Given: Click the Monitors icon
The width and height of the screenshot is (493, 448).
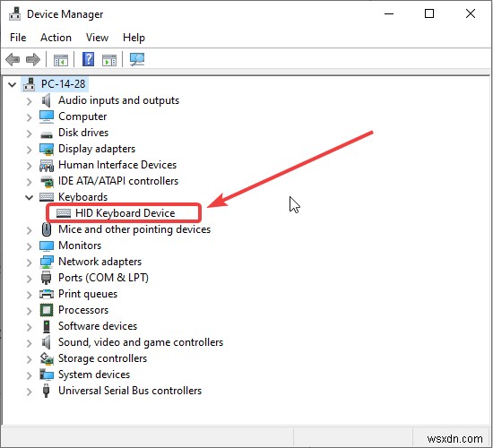Looking at the screenshot, I should 47,246.
